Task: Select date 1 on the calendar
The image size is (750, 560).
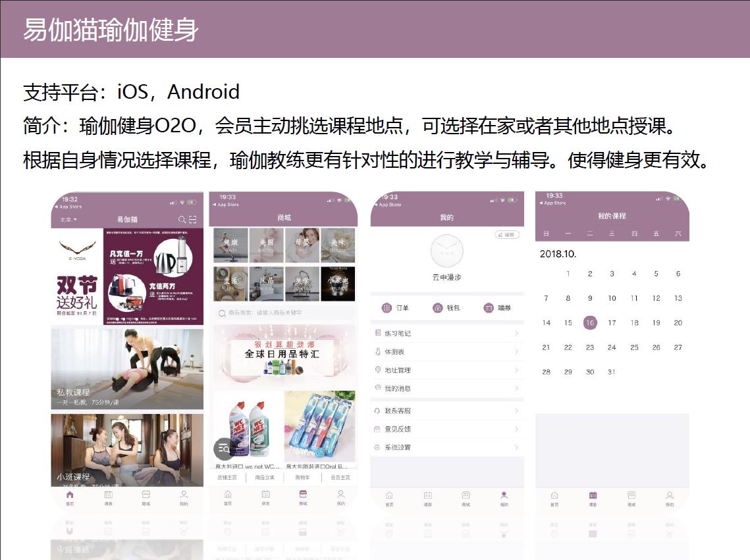Action: click(568, 274)
